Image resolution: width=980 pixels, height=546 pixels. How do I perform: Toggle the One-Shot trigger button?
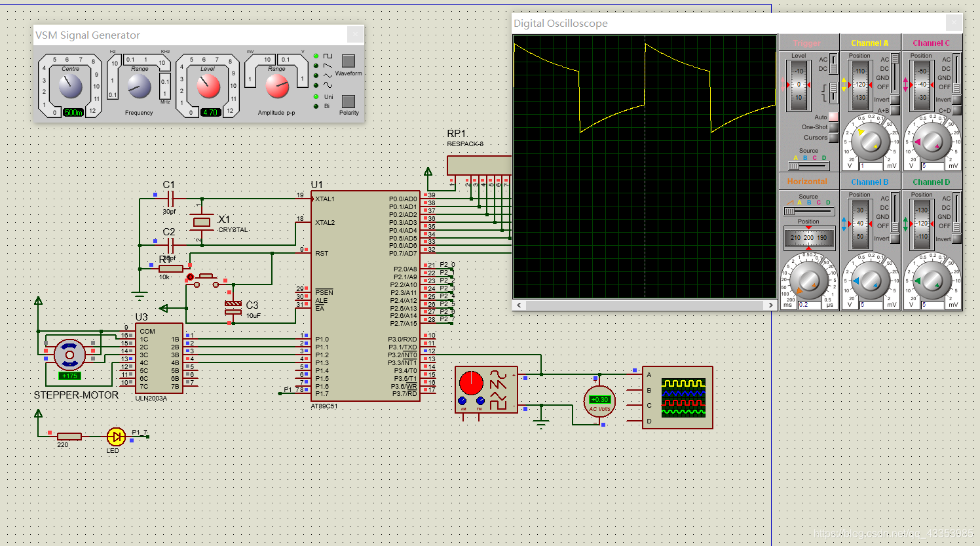(833, 127)
